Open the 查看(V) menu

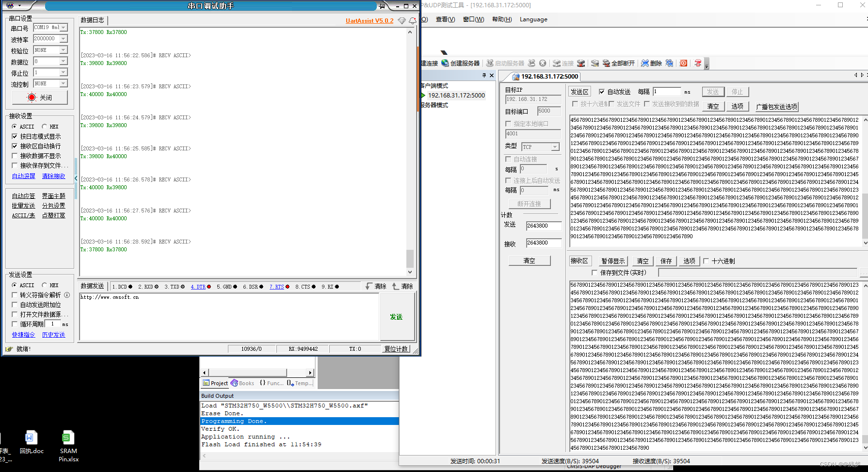445,19
